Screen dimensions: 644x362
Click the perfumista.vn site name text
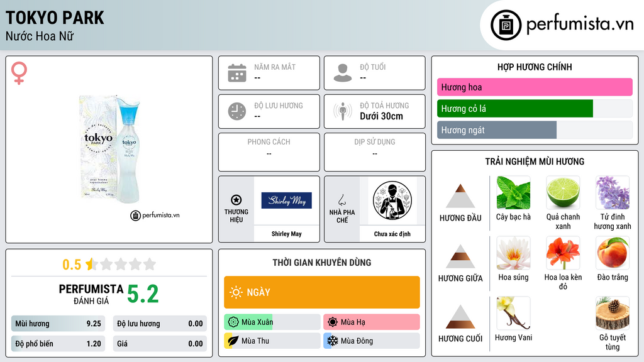point(580,24)
